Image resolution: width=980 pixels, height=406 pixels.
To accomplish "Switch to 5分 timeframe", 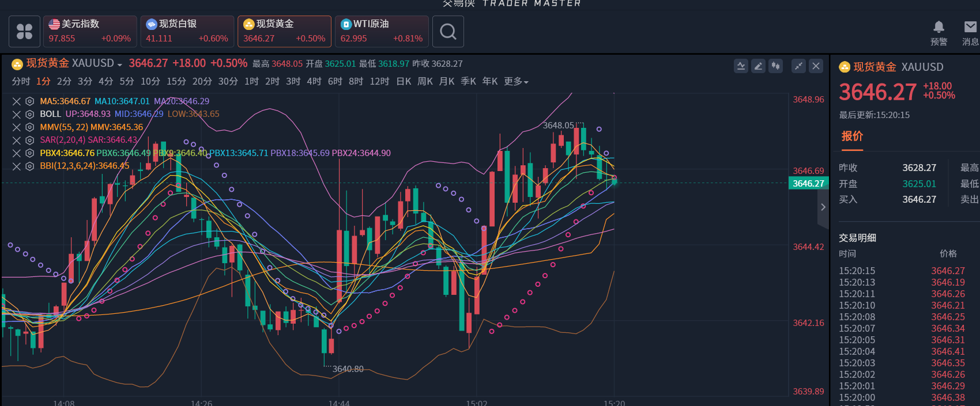I will (x=127, y=82).
